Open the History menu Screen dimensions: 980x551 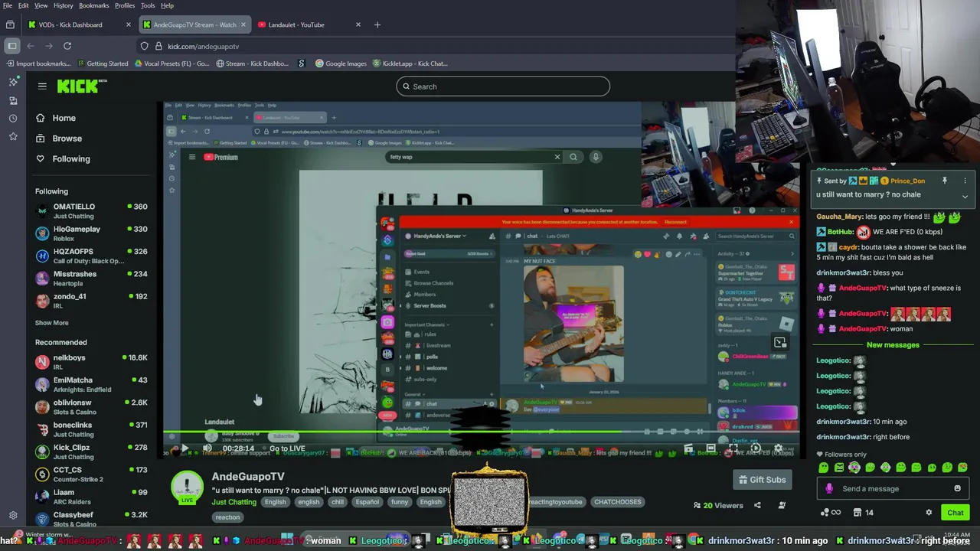tap(64, 5)
